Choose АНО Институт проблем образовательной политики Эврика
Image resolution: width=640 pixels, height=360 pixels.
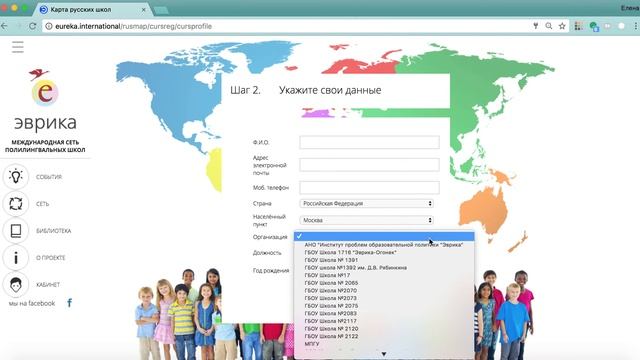click(384, 244)
